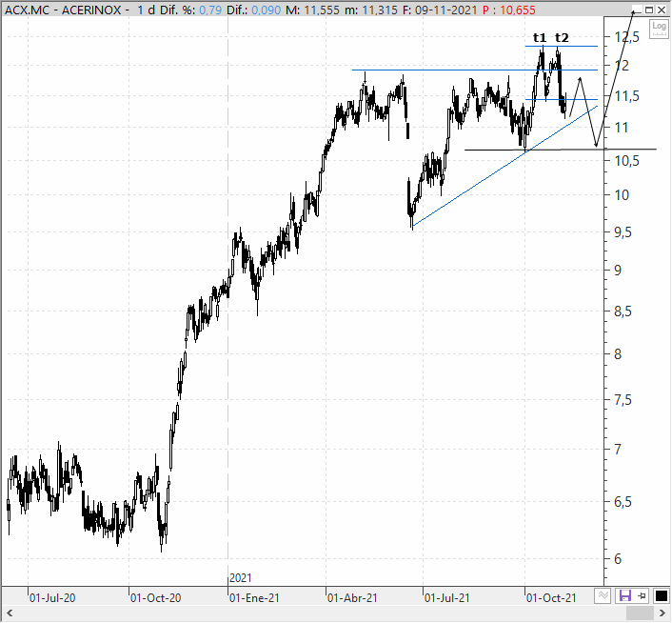Click the t2 annotation label

(562, 38)
